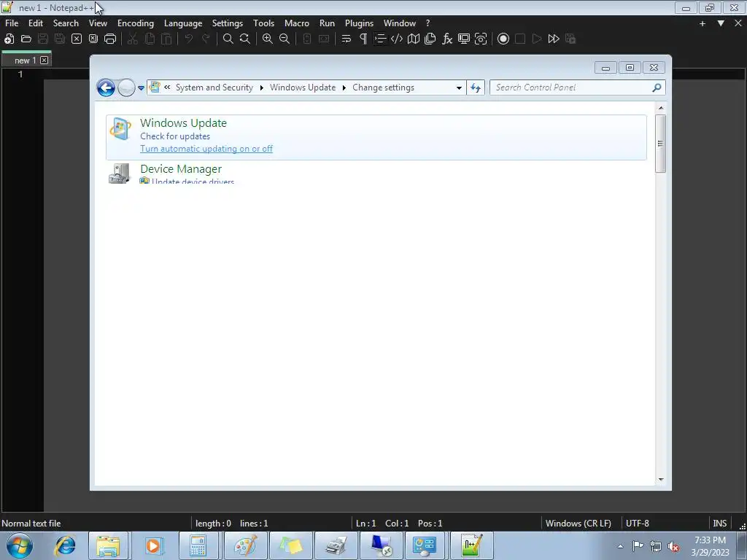
Task: Open Paint from the taskbar
Action: tap(245, 545)
